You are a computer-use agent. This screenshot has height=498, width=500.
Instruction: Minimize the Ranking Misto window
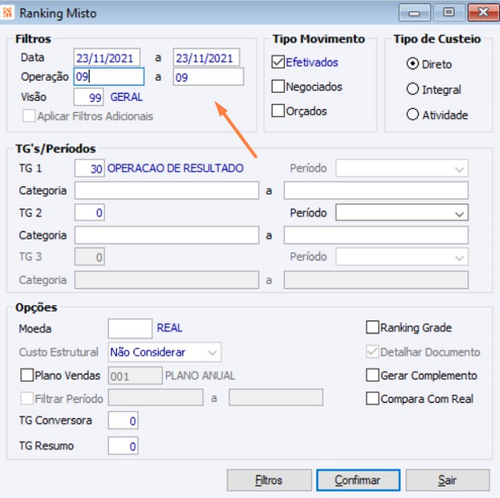click(414, 13)
